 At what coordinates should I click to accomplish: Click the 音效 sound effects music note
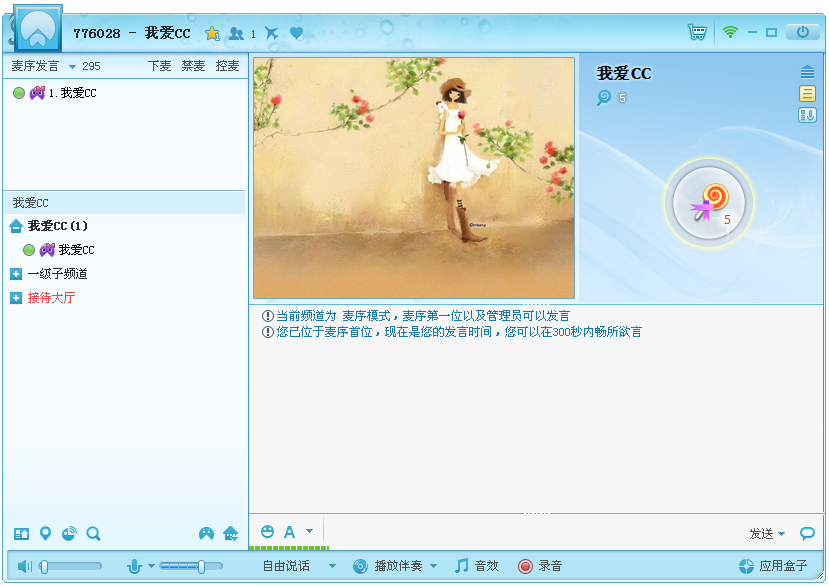point(476,566)
